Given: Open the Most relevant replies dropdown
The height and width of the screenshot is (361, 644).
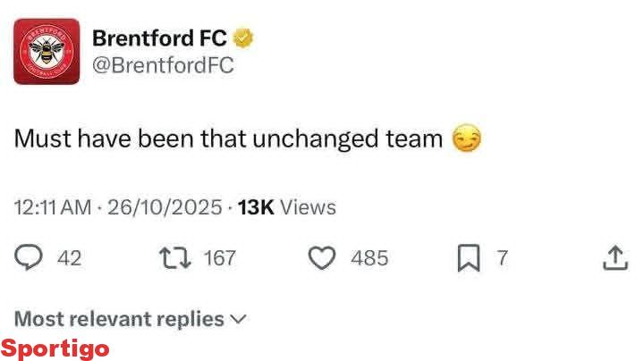Looking at the screenshot, I should pyautogui.click(x=131, y=319).
